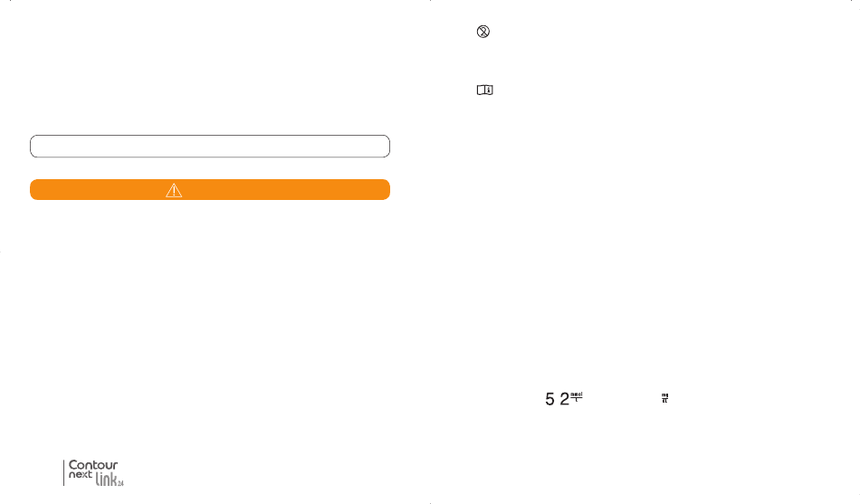Click the center fold mark at page top
The image size is (860, 504).
pyautogui.click(x=430, y=1)
